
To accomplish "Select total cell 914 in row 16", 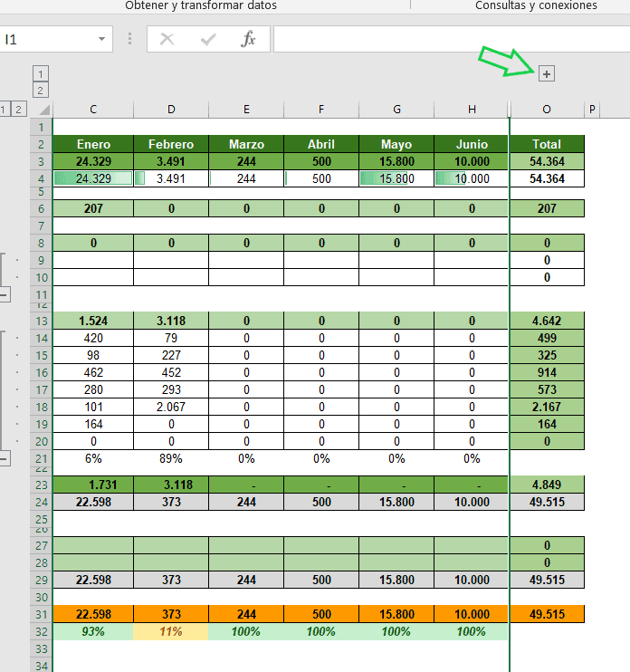I will 547,372.
